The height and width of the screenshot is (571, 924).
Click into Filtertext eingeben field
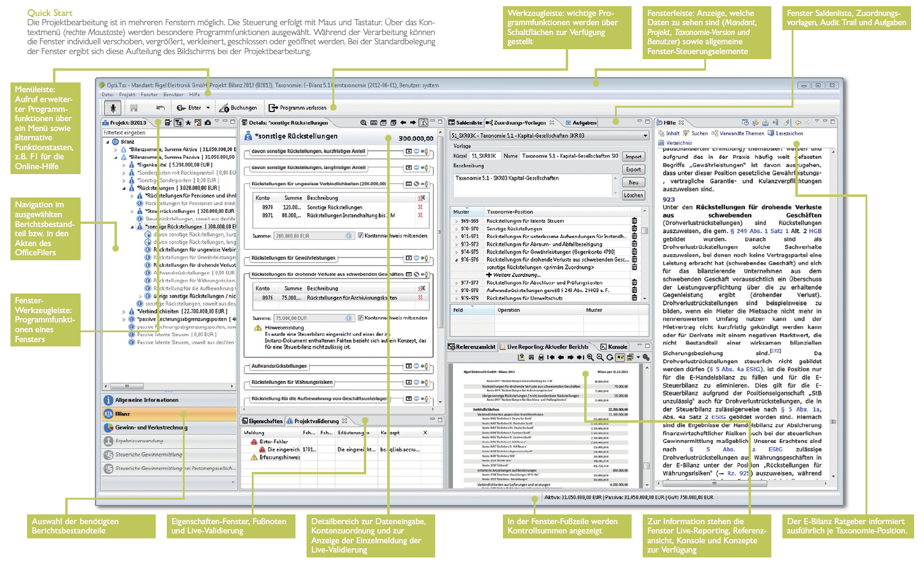169,132
